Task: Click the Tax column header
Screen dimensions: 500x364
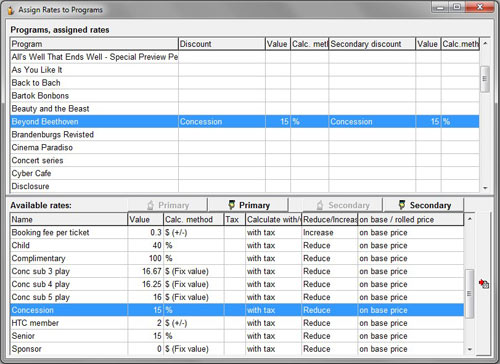Action: click(234, 219)
